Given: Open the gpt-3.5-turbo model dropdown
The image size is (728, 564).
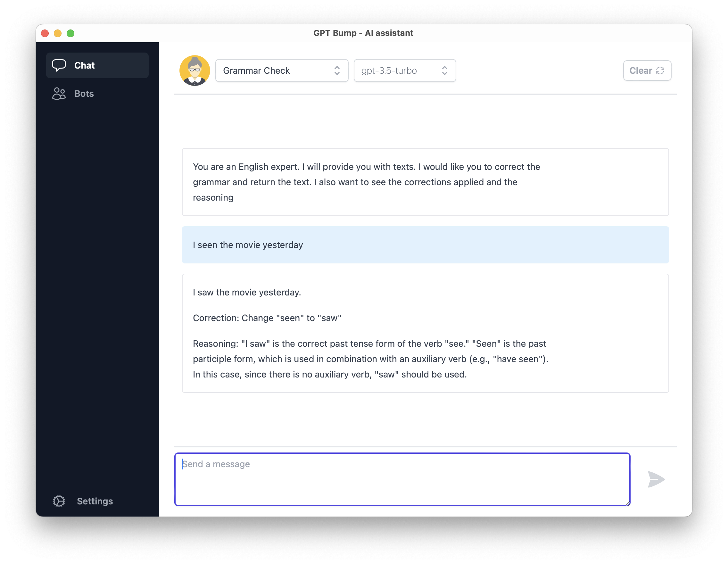Looking at the screenshot, I should 405,70.
